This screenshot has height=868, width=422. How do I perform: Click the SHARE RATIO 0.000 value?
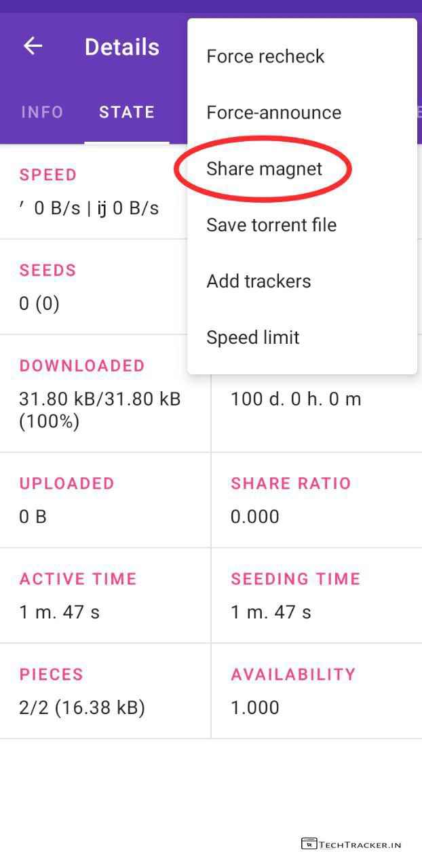[255, 517]
